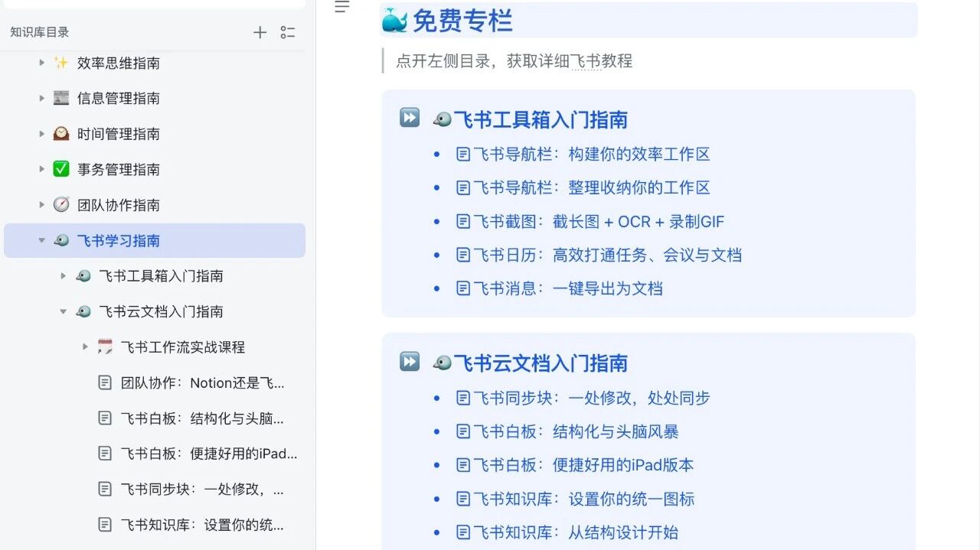Open 飞书白板:结构化与头脑... sidebar page
Screen dimensions: 980x550
tap(202, 418)
